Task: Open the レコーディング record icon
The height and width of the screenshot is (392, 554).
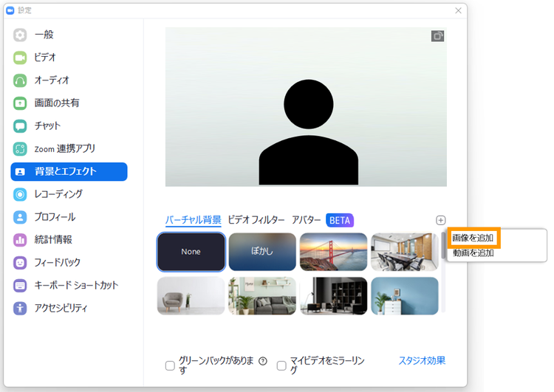Action: pyautogui.click(x=20, y=194)
